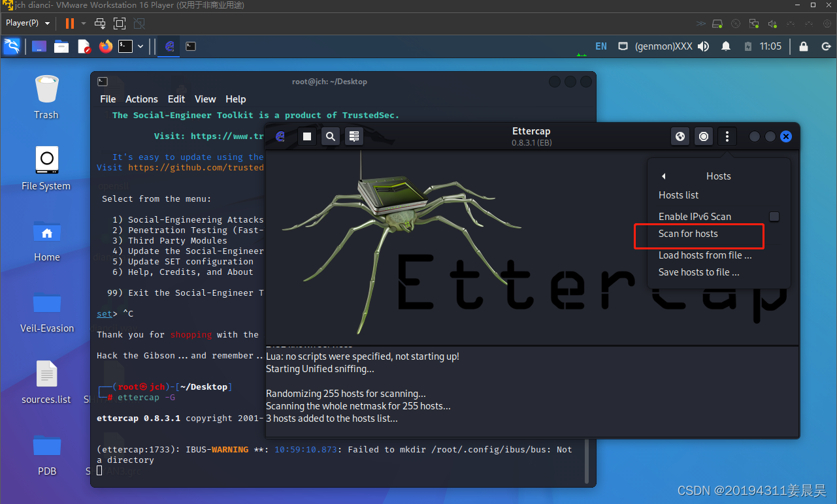Image resolution: width=837 pixels, height=504 pixels.
Task: Open the terminal Actions menu
Action: coord(142,99)
